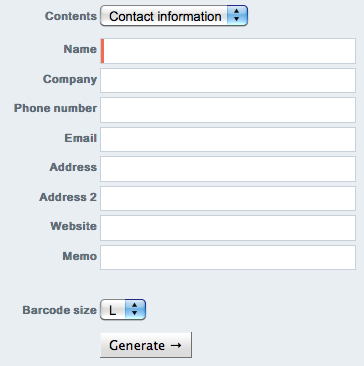Click the Memo label text
The image size is (364, 366).
click(80, 256)
